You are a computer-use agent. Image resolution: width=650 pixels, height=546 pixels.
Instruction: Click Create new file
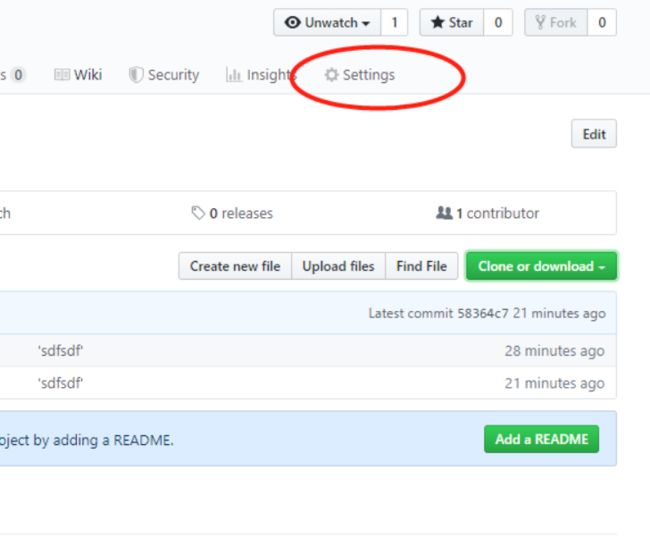click(x=235, y=266)
